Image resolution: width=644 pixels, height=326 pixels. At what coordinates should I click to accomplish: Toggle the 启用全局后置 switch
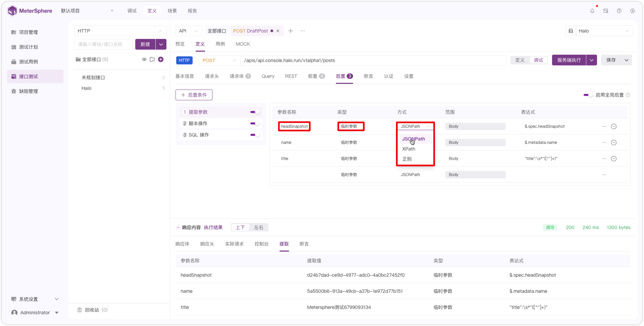pos(588,95)
